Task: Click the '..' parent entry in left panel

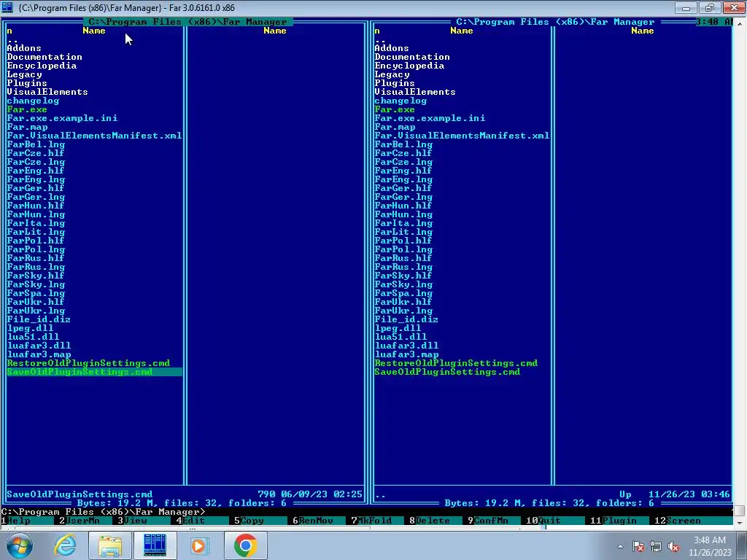Action: point(12,39)
